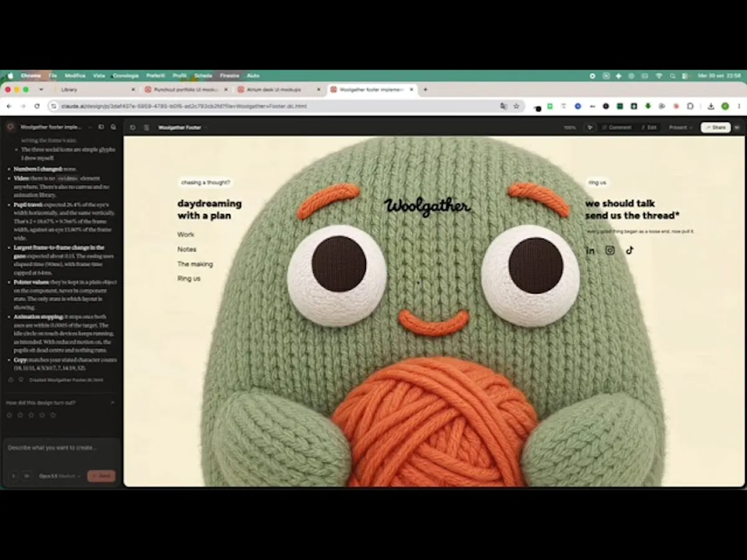This screenshot has height=560, width=747.
Task: Go back in Chrome
Action: point(9,106)
